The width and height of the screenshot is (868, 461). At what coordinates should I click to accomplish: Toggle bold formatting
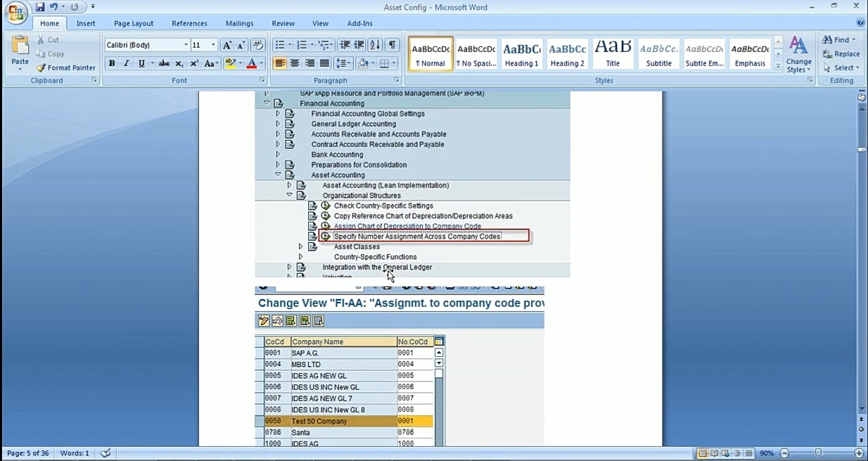point(112,63)
